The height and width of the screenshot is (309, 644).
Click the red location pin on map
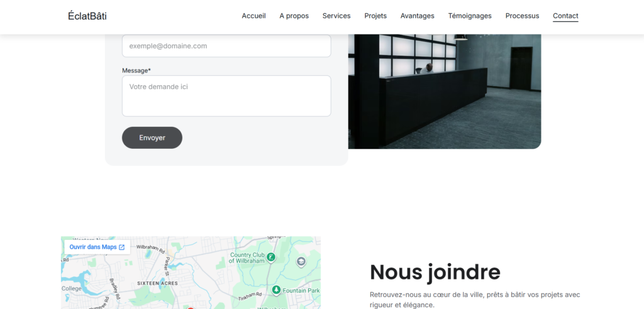190,307
